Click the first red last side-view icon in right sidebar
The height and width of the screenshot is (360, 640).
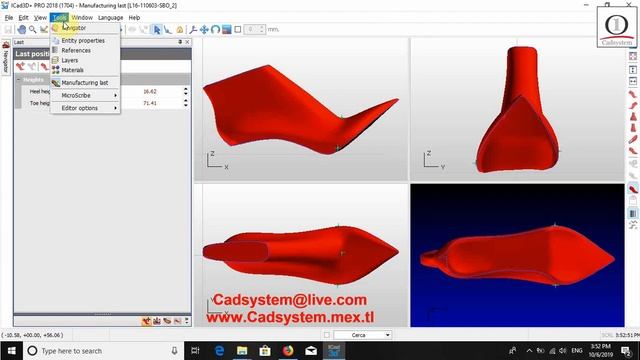pyautogui.click(x=633, y=95)
